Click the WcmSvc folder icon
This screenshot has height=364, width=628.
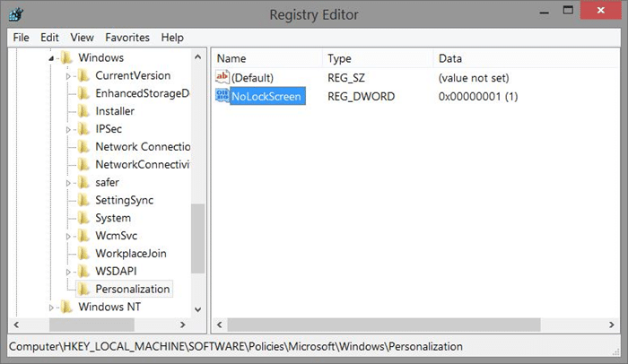pos(83,236)
